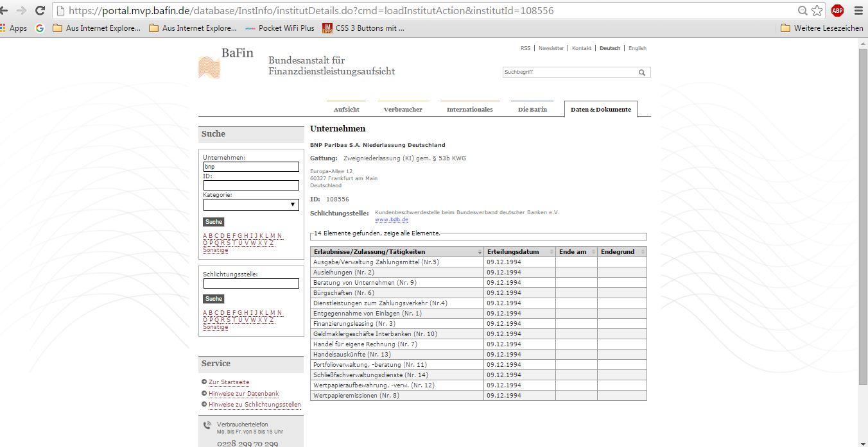Select the Daten & Dokumente tab
Screen dimensions: 868x447
[x=601, y=109]
